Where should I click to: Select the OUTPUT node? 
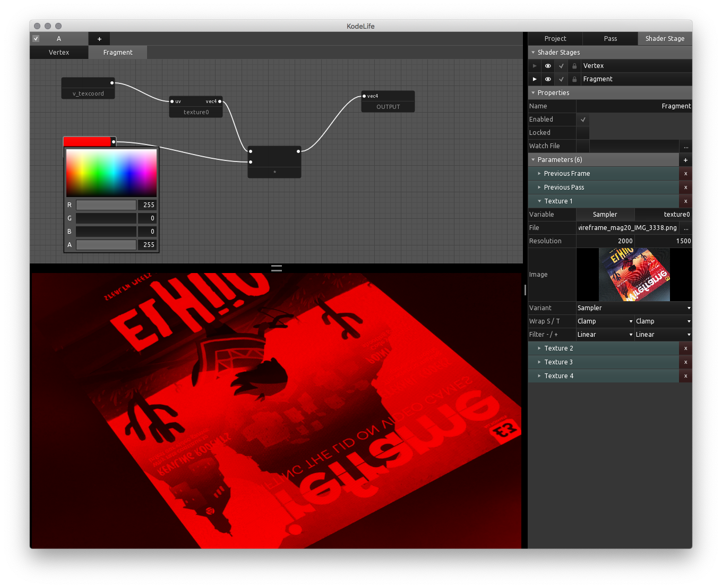388,101
